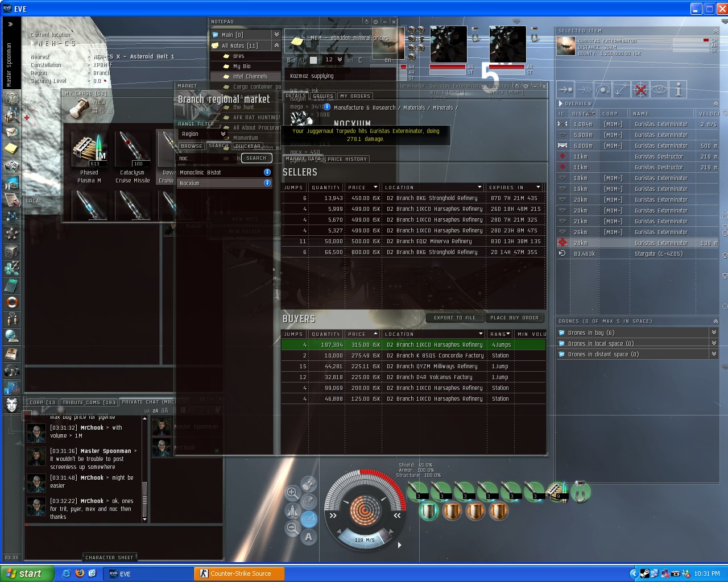Open the Windows Start button
The height and width of the screenshot is (582, 728).
pyautogui.click(x=27, y=573)
